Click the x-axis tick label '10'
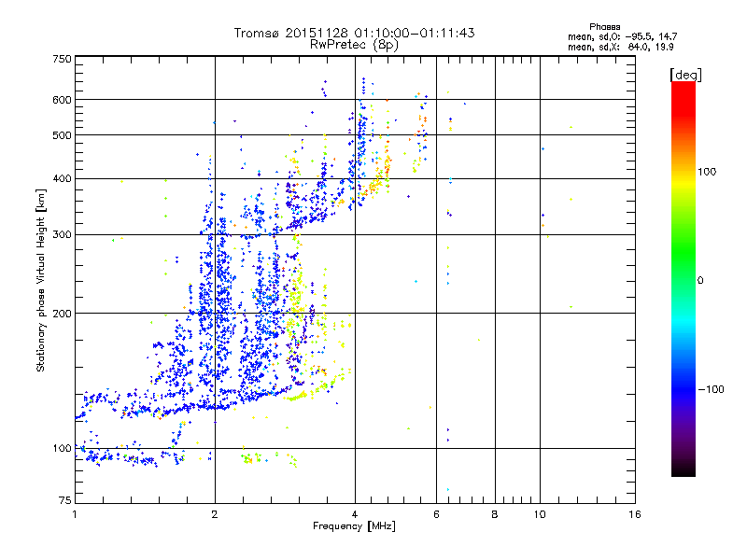This screenshot has width=747, height=560. pyautogui.click(x=540, y=514)
